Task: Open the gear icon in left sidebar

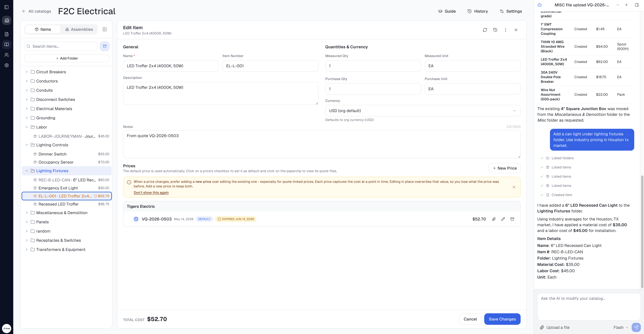Action: (x=6, y=65)
